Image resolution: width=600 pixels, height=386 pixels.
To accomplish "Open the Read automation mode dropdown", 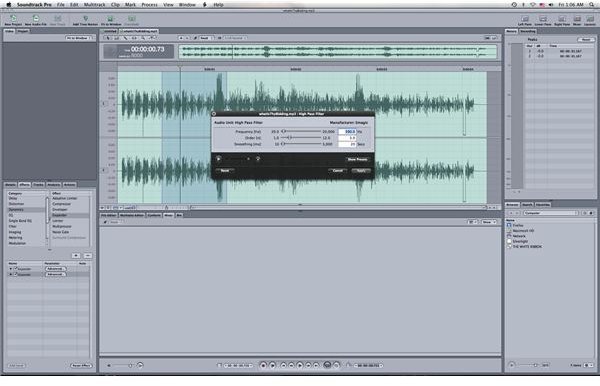I will 206,38.
